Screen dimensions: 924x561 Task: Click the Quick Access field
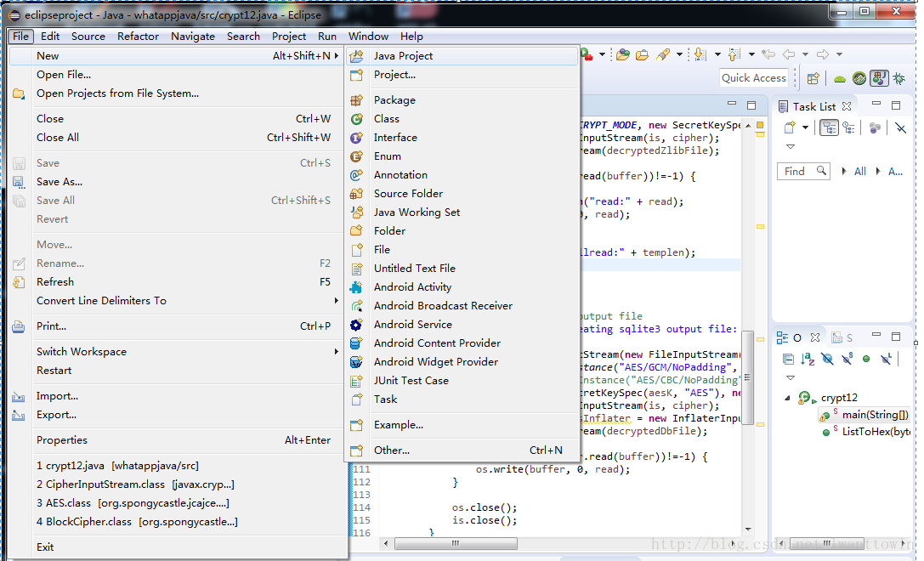[x=754, y=78]
